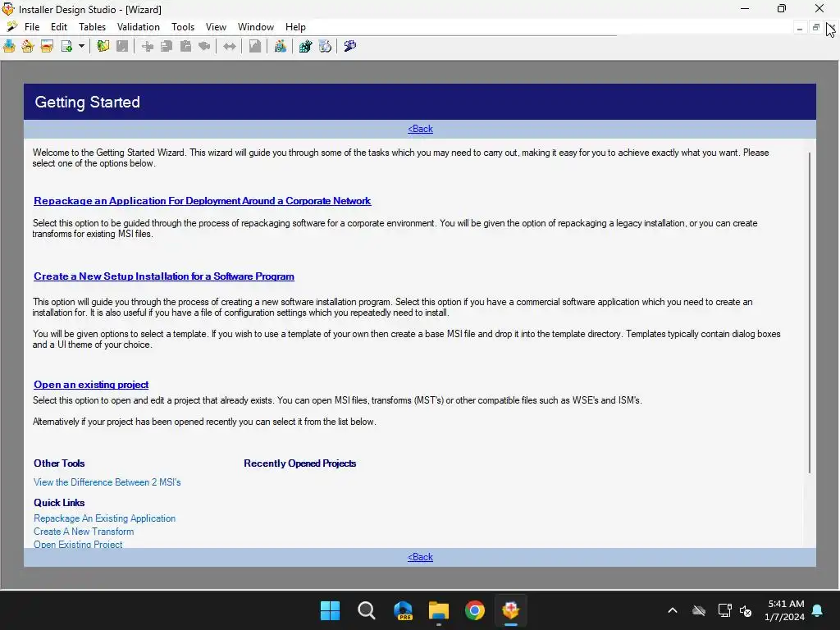Image resolution: width=840 pixels, height=630 pixels.
Task: Click the OneDrive cloud tray icon
Action: pos(699,610)
